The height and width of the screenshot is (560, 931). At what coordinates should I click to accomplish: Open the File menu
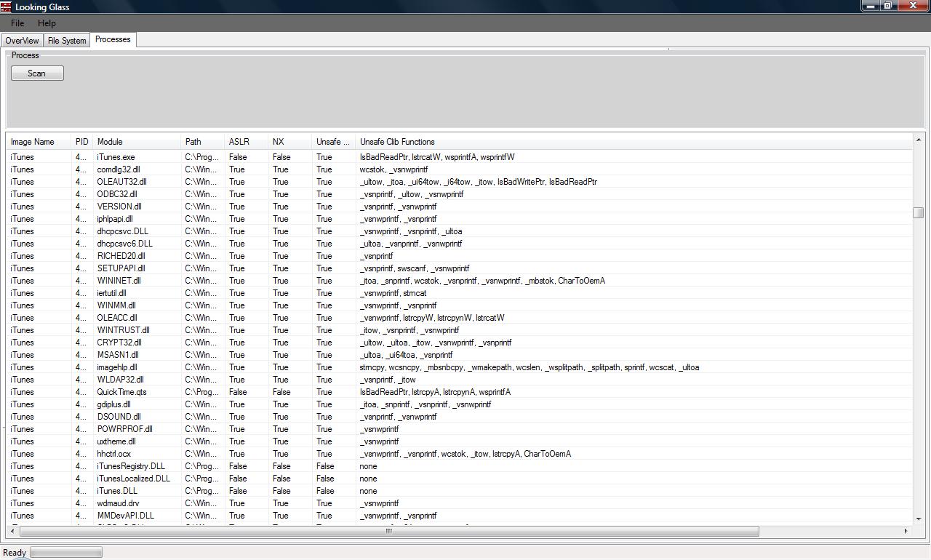17,23
